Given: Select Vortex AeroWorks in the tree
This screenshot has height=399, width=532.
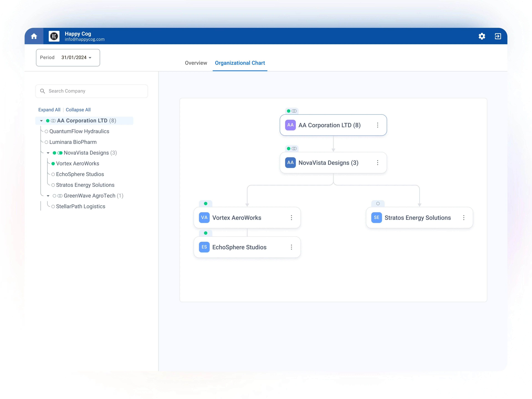Looking at the screenshot, I should pyautogui.click(x=77, y=163).
